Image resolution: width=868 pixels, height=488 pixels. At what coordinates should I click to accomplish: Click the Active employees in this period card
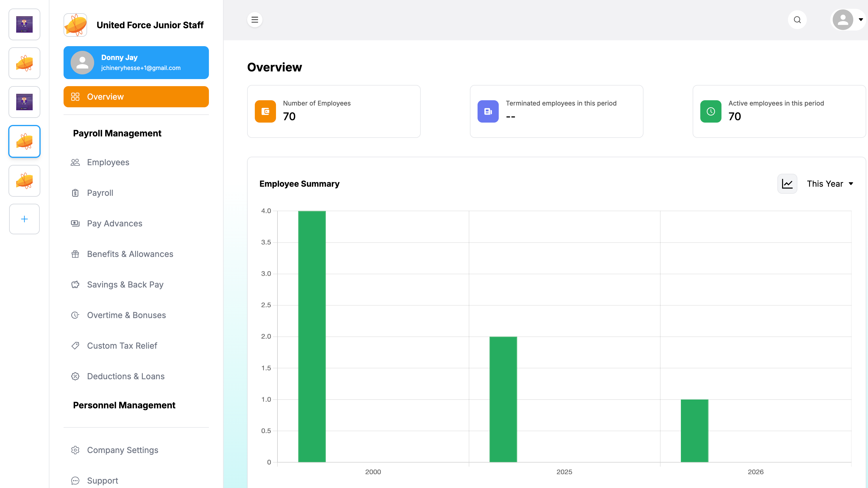[x=779, y=111]
